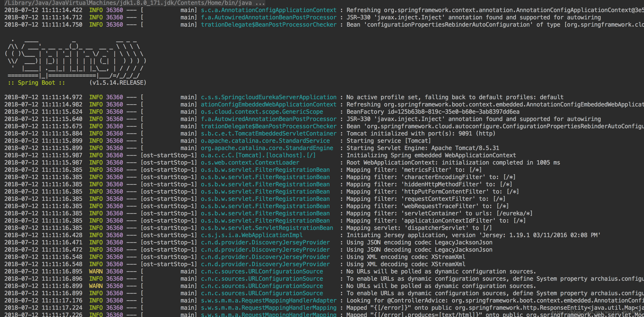
Task: Click the 'Starting service [Tomcat]' message
Action: click(x=389, y=141)
